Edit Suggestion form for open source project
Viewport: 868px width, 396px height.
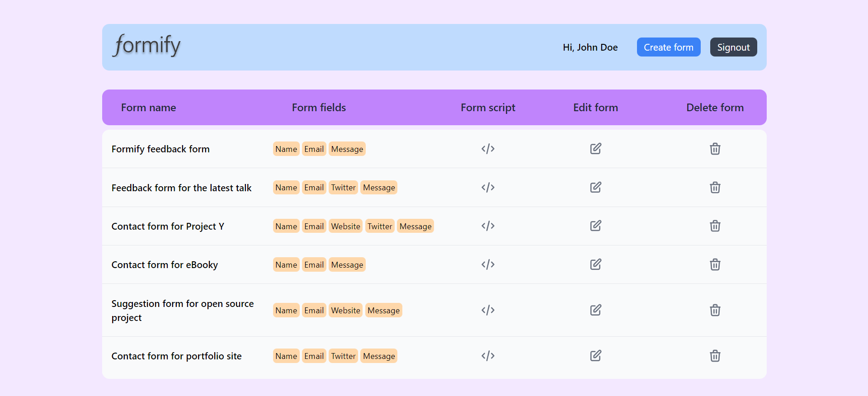point(595,310)
